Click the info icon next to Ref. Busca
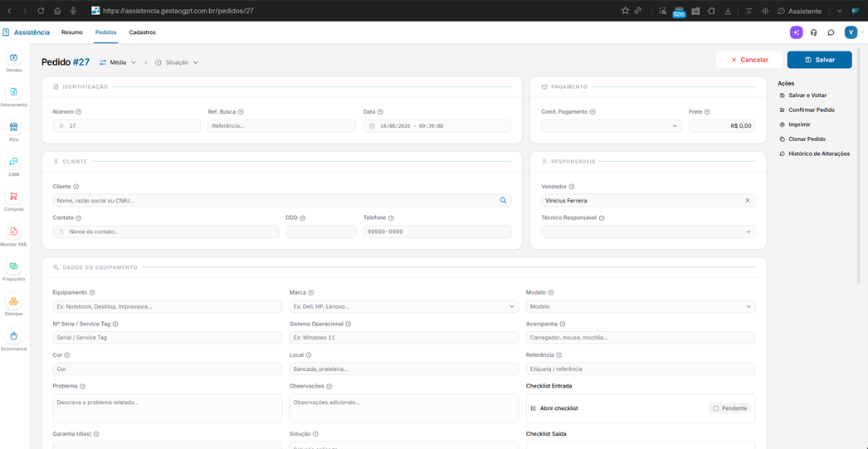 [241, 112]
